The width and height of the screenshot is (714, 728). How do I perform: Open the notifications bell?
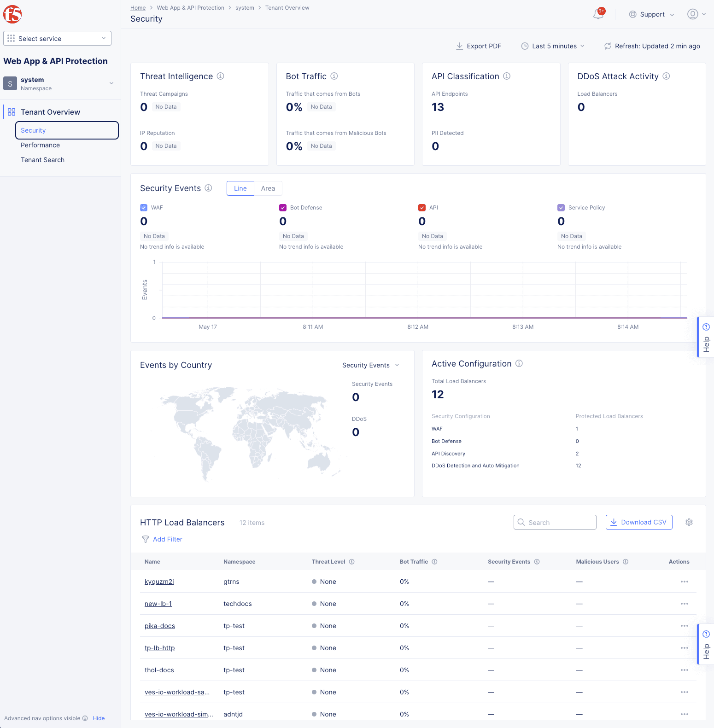pos(598,14)
